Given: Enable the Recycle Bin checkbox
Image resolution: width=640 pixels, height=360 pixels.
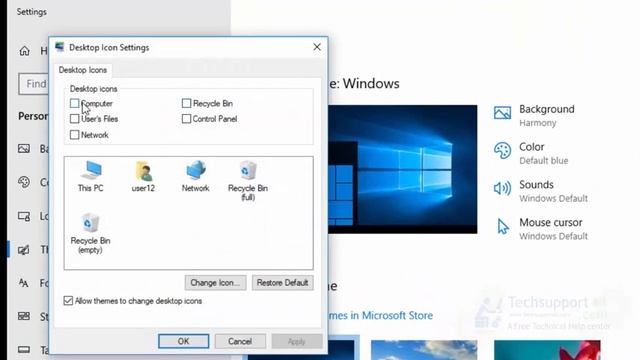Looking at the screenshot, I should pos(186,103).
